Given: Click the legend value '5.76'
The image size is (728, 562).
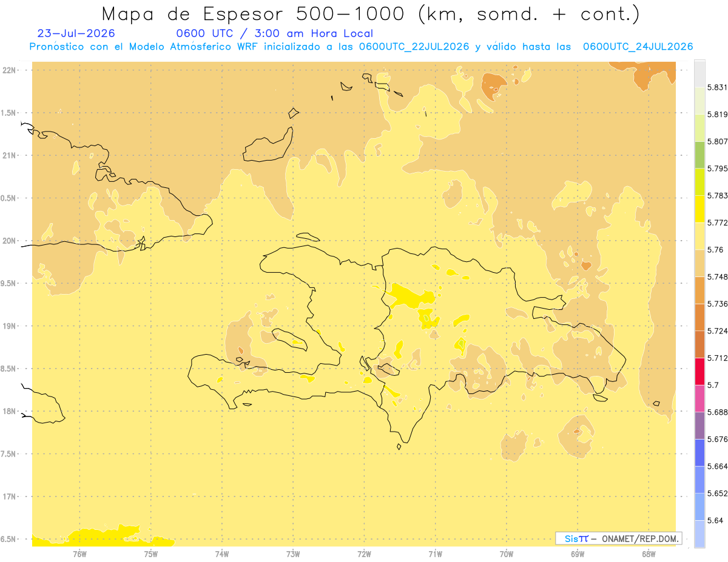Looking at the screenshot, I should [716, 250].
